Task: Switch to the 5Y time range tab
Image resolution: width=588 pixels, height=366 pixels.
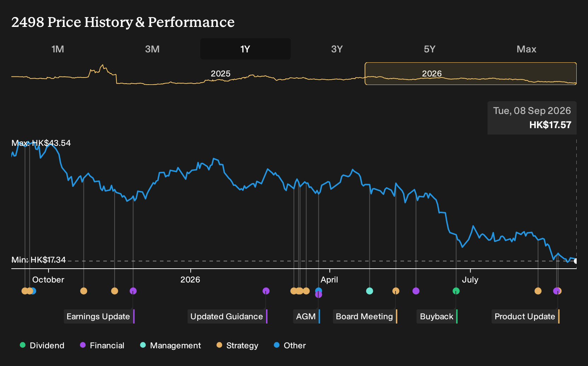Action: 430,49
